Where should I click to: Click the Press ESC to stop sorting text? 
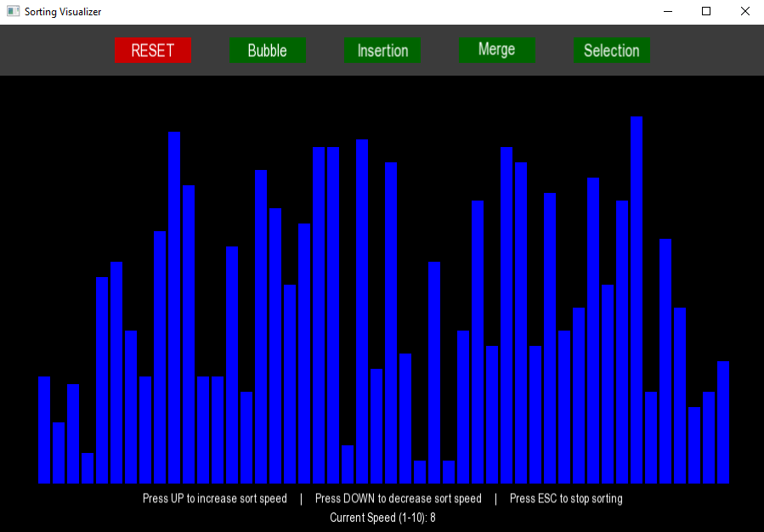565,499
